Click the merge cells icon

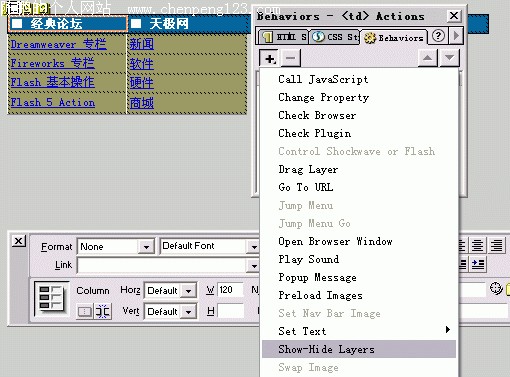click(x=84, y=312)
